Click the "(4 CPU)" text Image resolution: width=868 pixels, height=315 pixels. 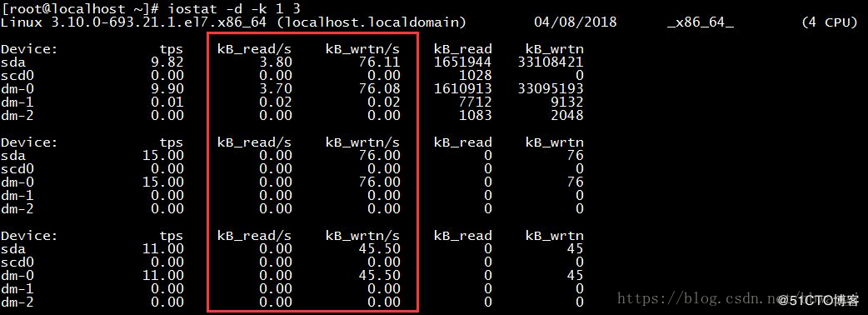pyautogui.click(x=829, y=22)
